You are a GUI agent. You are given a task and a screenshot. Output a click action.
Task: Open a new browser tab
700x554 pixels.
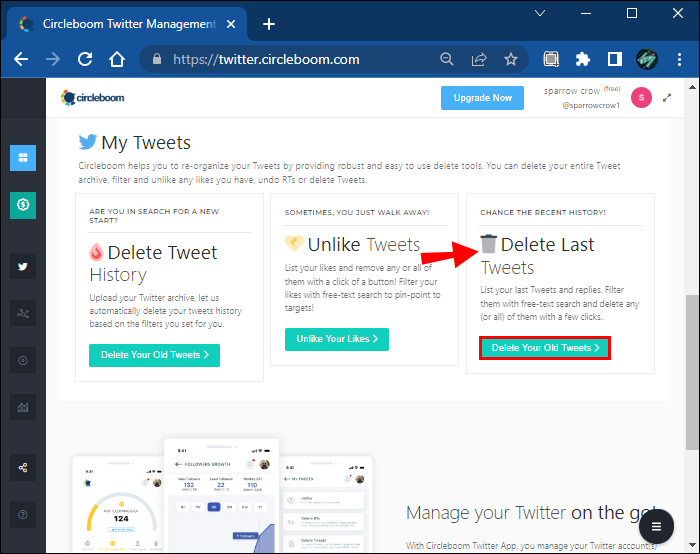(x=269, y=24)
